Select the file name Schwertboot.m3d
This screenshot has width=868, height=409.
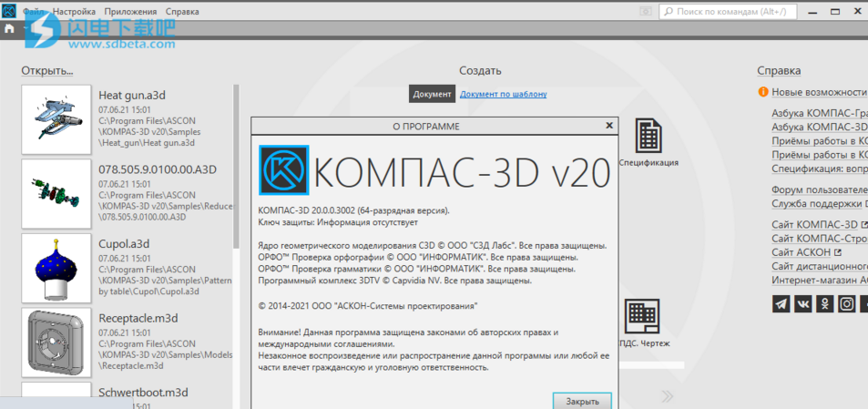[x=143, y=393]
